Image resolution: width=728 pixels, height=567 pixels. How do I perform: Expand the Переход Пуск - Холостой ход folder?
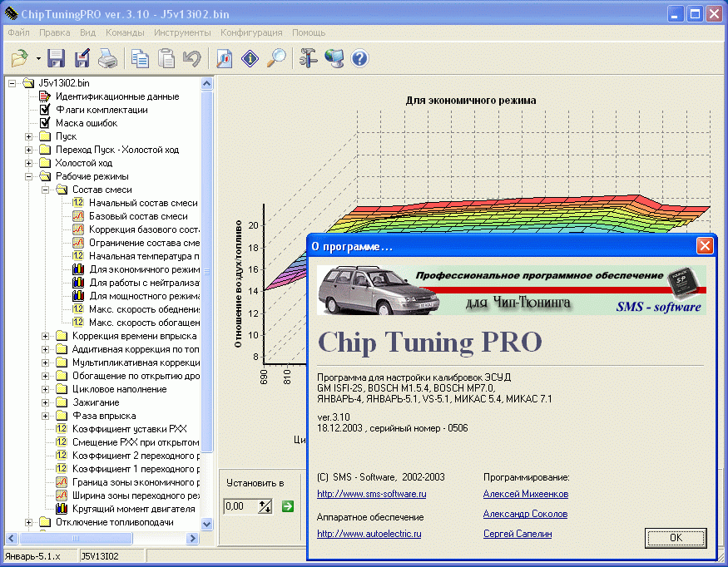click(x=29, y=150)
